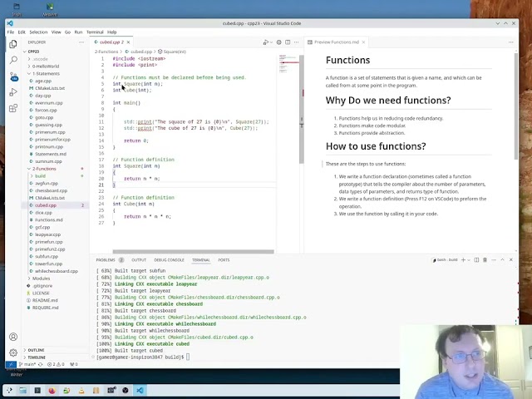Click the editor horizontal scrollbar
The width and height of the screenshot is (532, 399).
[193, 252]
